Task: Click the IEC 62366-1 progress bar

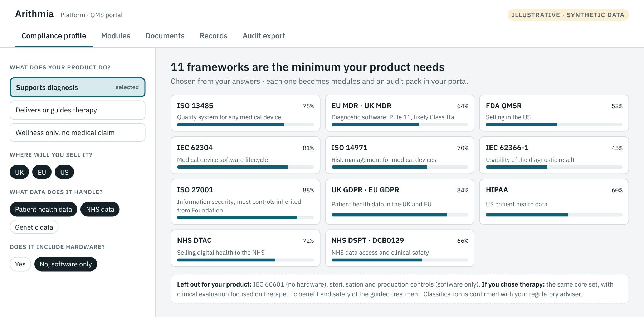Action: (x=554, y=167)
